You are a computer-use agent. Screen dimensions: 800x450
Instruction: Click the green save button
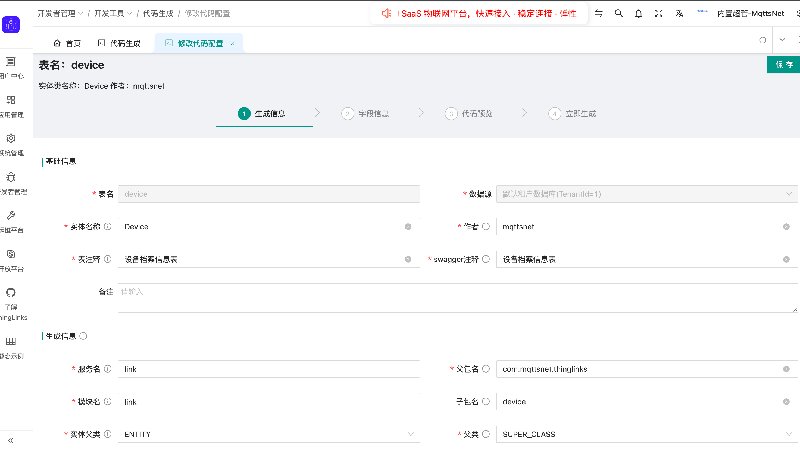[x=784, y=64]
